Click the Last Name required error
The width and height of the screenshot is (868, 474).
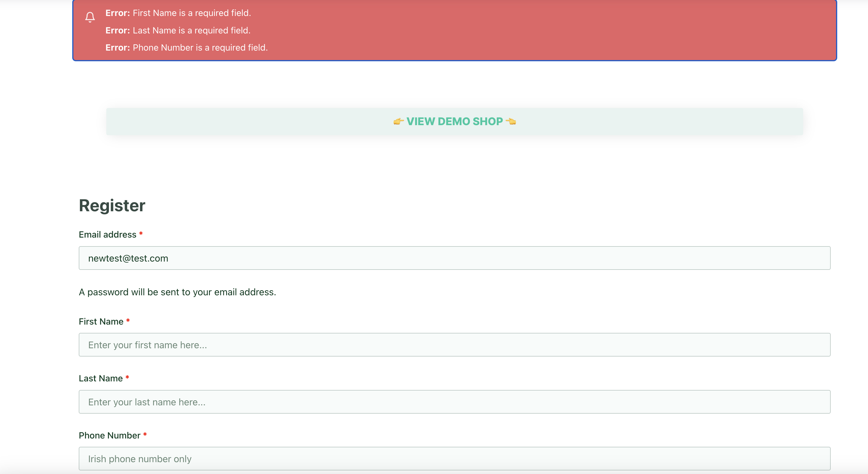pyautogui.click(x=178, y=30)
